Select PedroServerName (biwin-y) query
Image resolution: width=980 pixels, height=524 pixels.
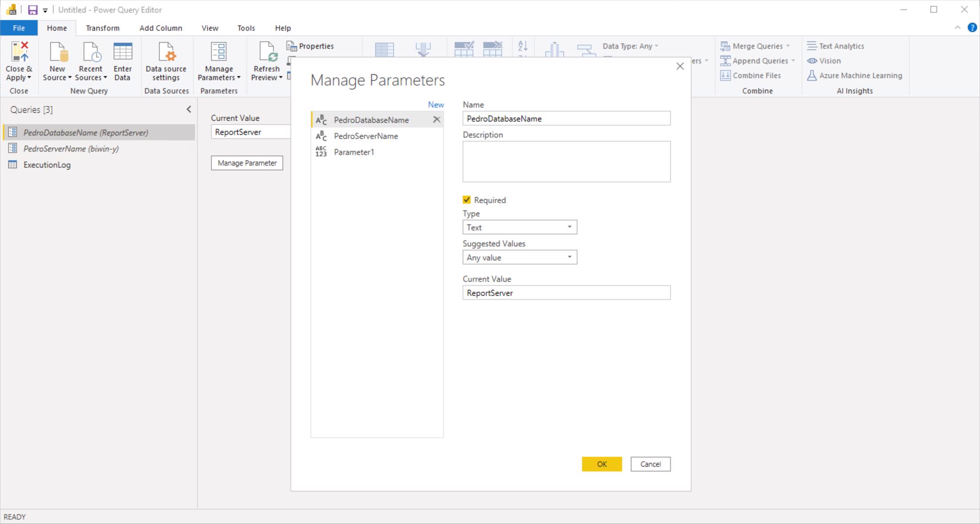99,148
